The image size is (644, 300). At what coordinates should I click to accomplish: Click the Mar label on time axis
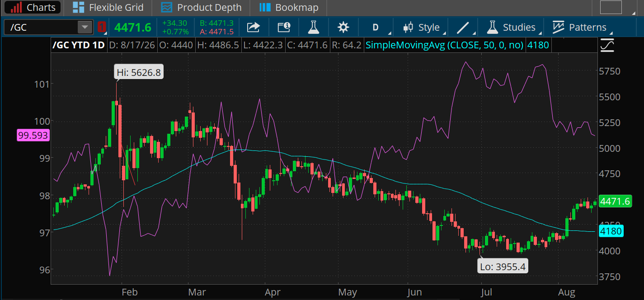[197, 292]
